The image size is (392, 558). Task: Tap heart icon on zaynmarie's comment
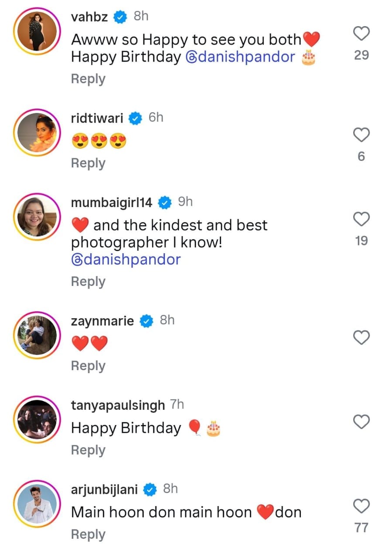point(361,337)
